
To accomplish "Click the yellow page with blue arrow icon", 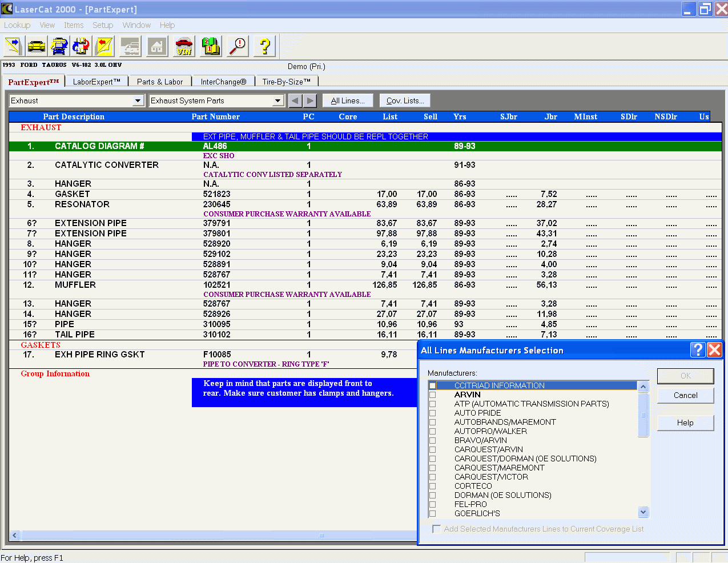I will click(13, 46).
